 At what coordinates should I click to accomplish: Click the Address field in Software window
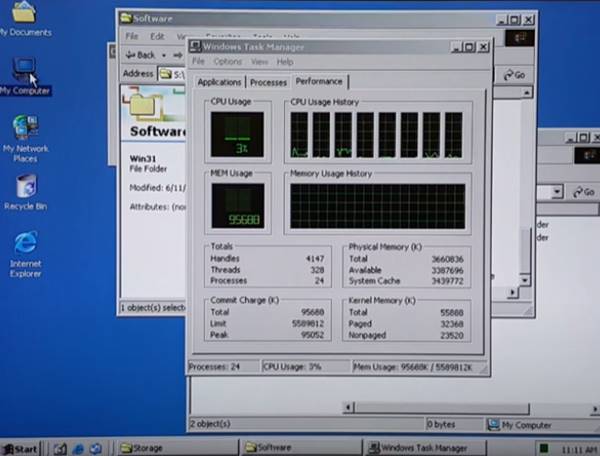(x=172, y=74)
